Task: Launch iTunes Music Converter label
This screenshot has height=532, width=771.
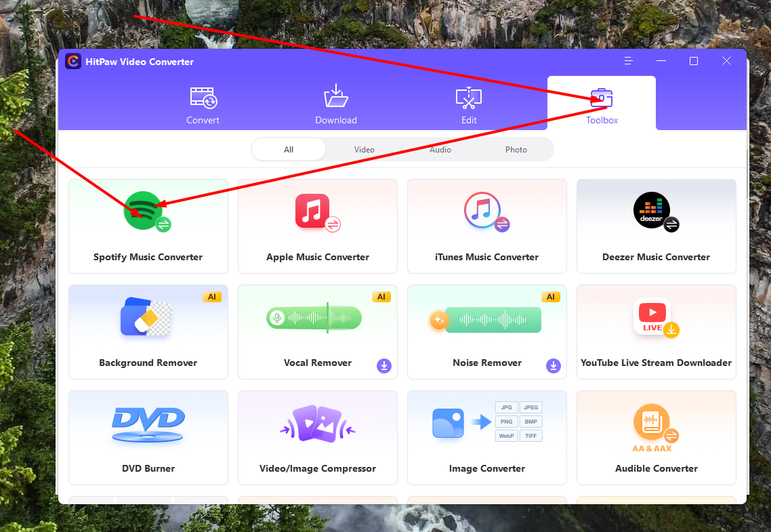Action: tap(487, 257)
